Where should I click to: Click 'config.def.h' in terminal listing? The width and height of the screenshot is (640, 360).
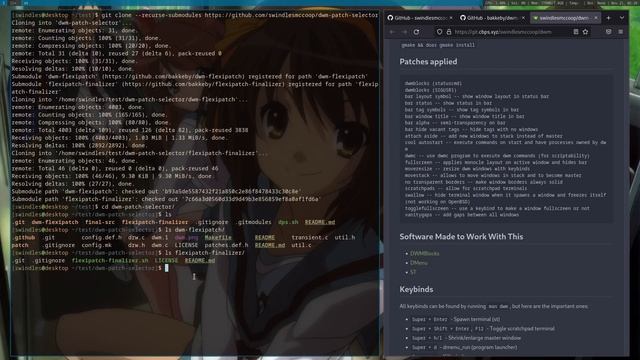(x=101, y=237)
